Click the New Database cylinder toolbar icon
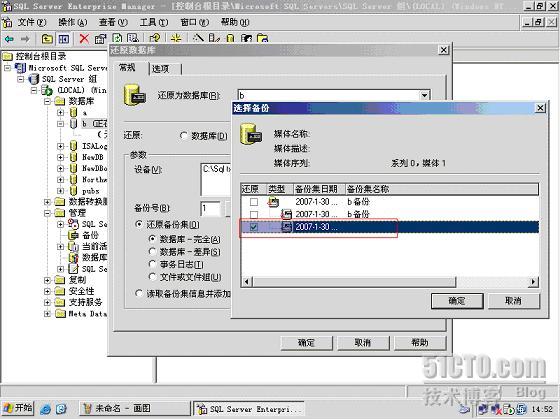Screen dimensions: 560x420 230,38
